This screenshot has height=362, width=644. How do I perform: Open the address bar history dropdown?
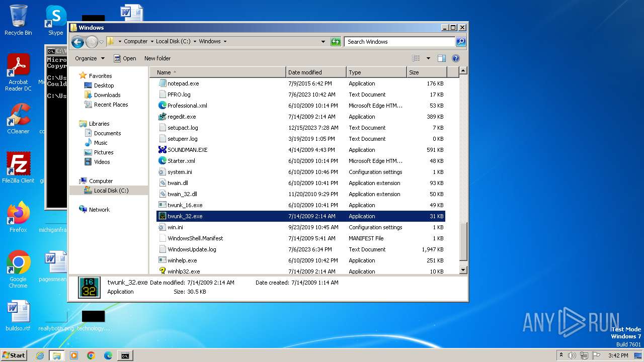click(x=323, y=42)
